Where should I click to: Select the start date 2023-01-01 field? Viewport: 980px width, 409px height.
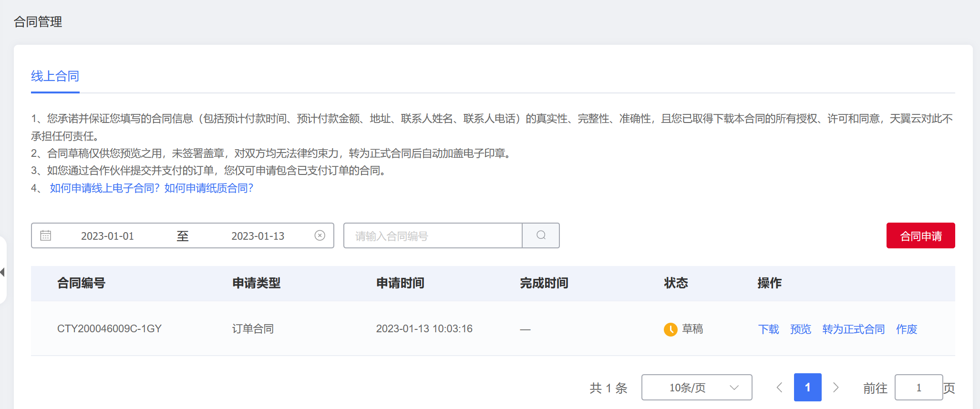(x=107, y=236)
